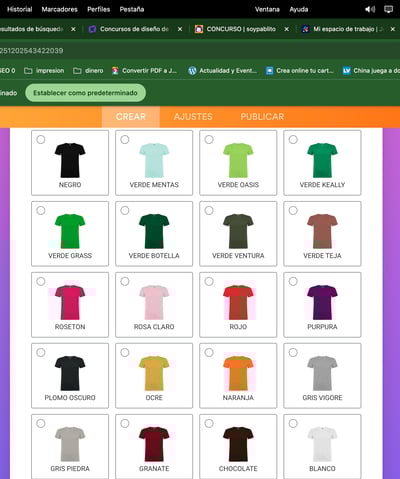Screen dimensions: 400x479
Task: Select the BLANCO radio button
Action: point(293,423)
